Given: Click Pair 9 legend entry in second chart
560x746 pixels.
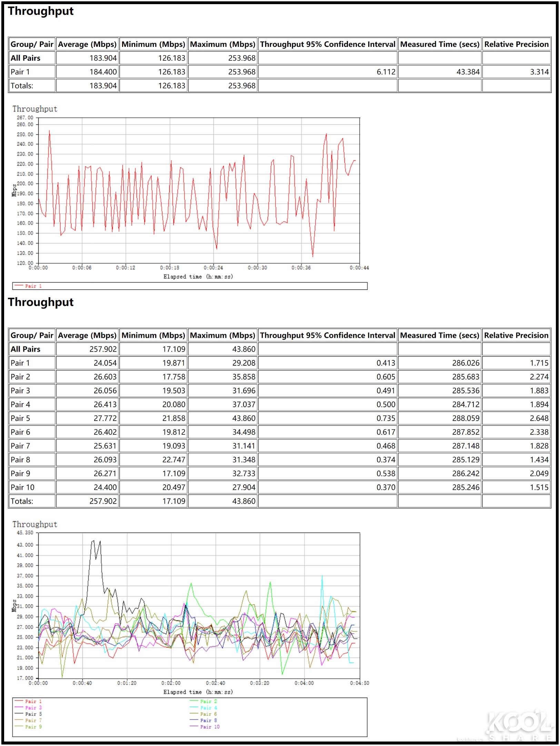Looking at the screenshot, I should [x=29, y=727].
